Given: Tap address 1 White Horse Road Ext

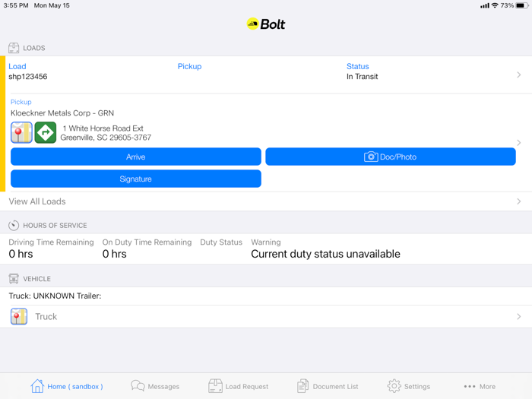Looking at the screenshot, I should coord(103,128).
